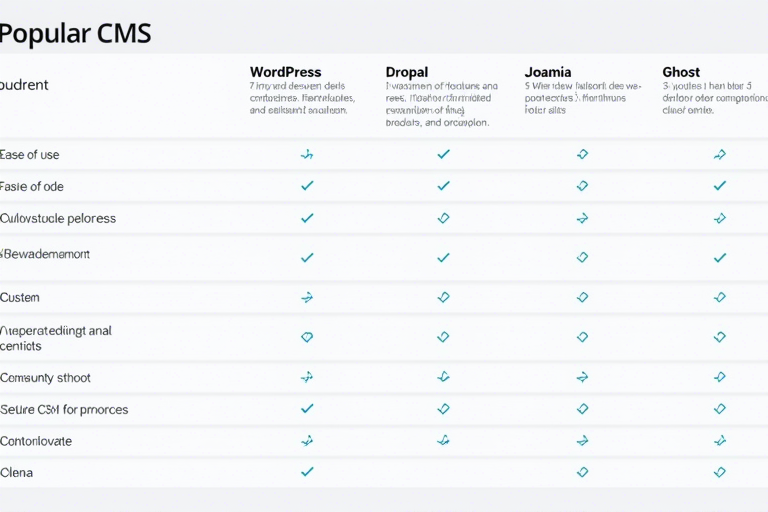Viewport: 768px width, 512px height.
Task: Click the Popular CMS page title
Action: (x=75, y=33)
